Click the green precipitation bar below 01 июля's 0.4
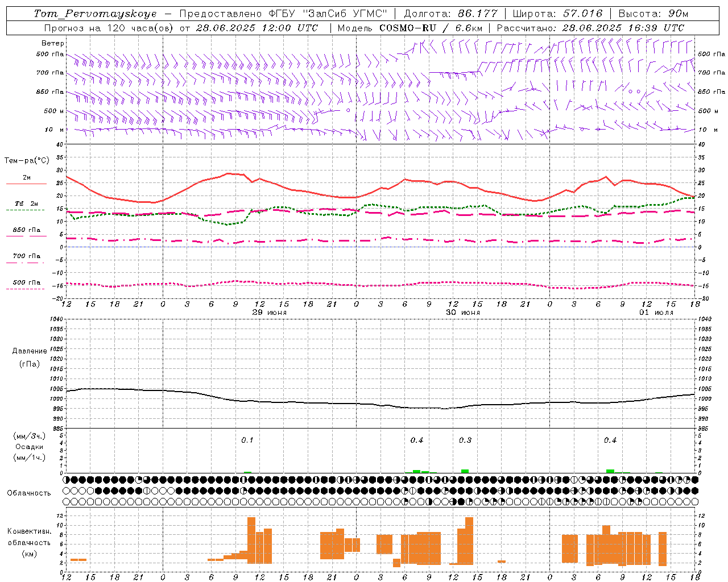 tap(610, 471)
